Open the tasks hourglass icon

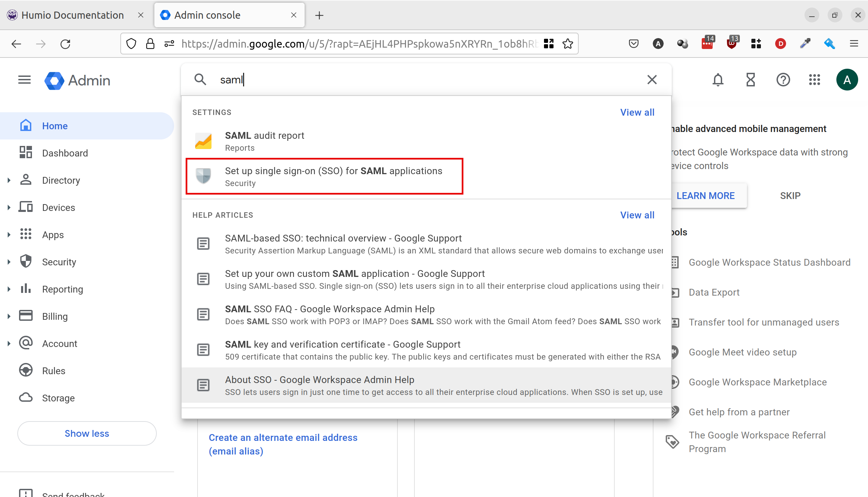tap(750, 80)
